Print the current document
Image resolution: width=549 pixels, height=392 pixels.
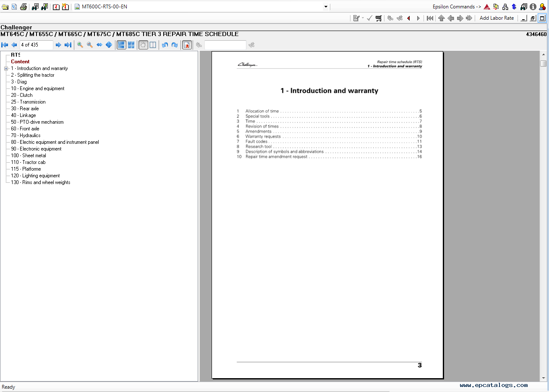24,7
